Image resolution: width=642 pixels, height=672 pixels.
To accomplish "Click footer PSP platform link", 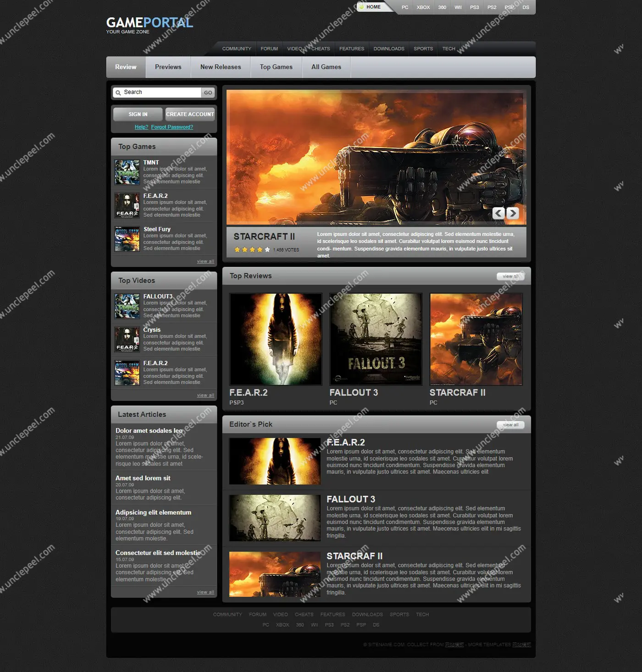I will coord(361,625).
